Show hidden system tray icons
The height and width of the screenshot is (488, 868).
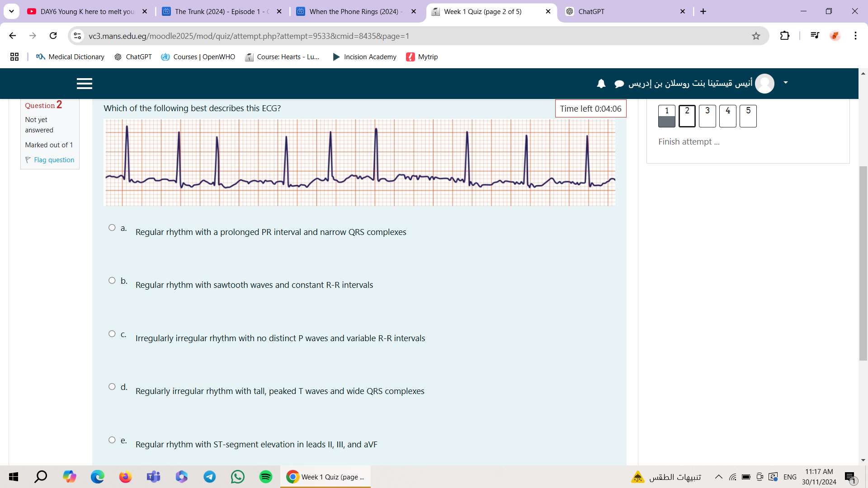click(x=718, y=477)
